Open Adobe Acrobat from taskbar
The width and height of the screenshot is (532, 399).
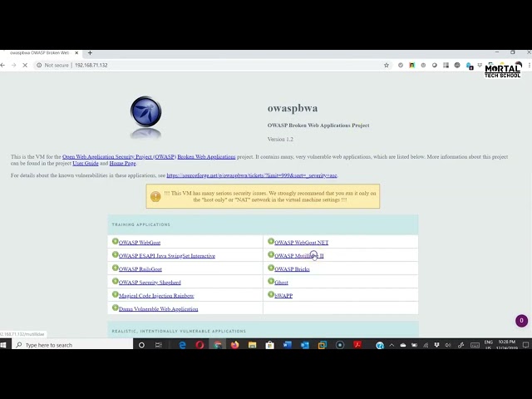357,345
